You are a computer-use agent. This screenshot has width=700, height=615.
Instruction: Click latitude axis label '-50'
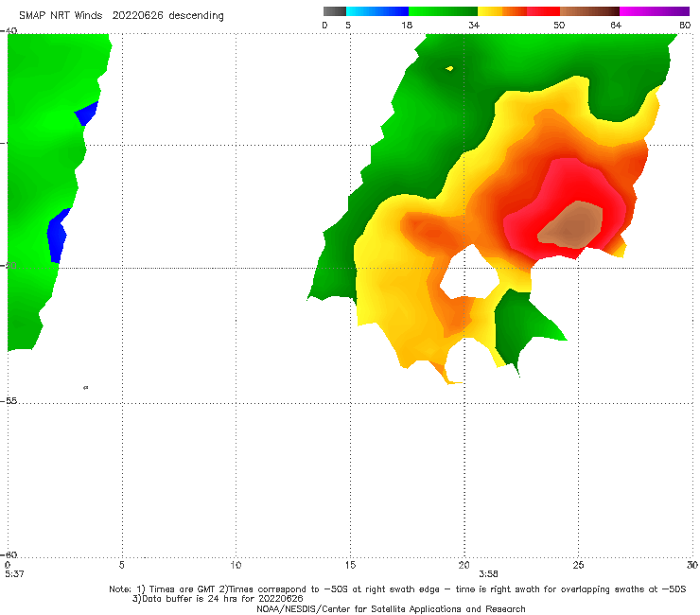coord(9,265)
